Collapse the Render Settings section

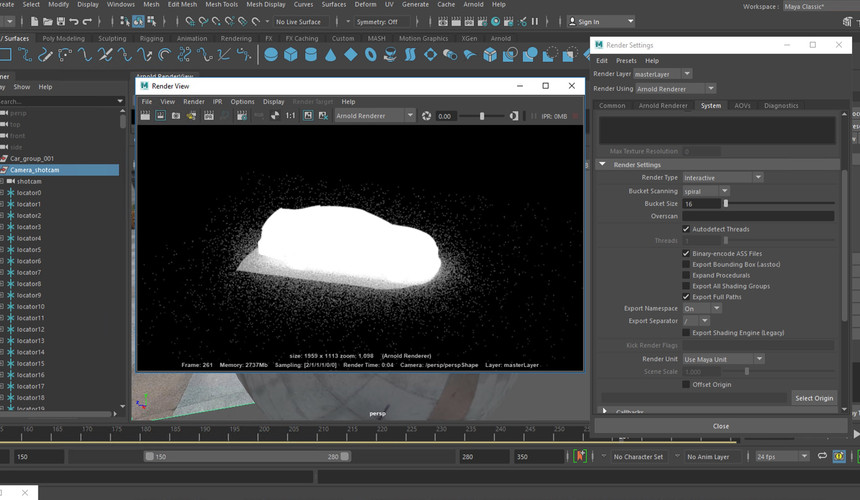(603, 165)
